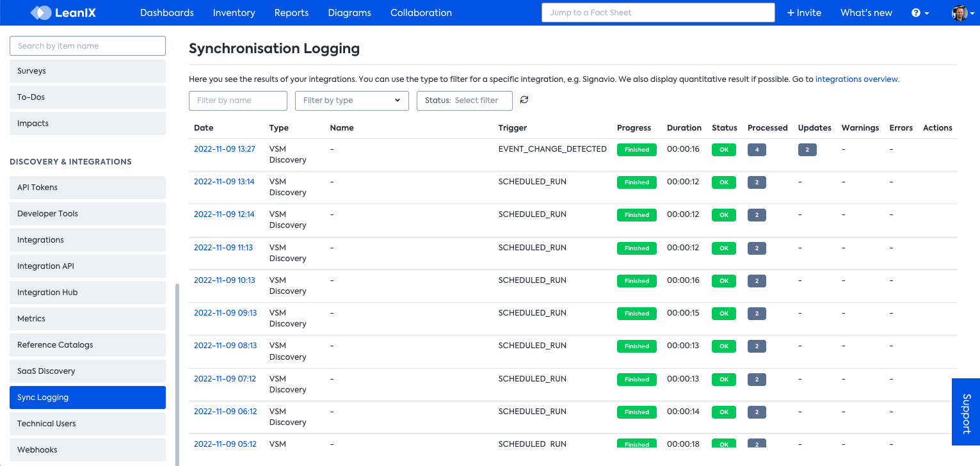Click the sidebar vertical scrollbar

click(177, 374)
